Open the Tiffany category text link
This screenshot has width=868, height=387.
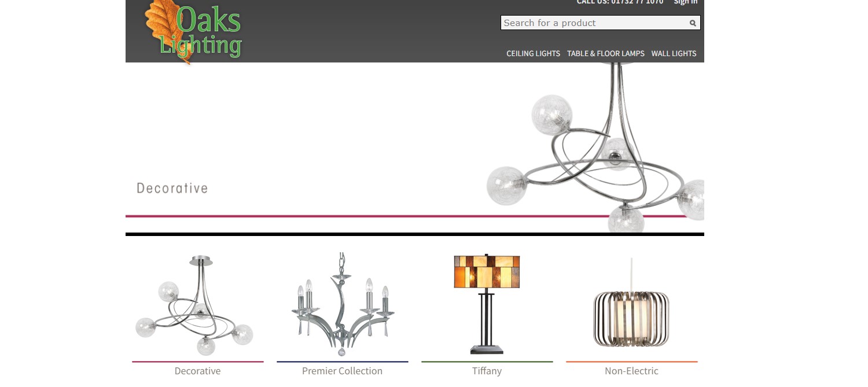point(487,371)
